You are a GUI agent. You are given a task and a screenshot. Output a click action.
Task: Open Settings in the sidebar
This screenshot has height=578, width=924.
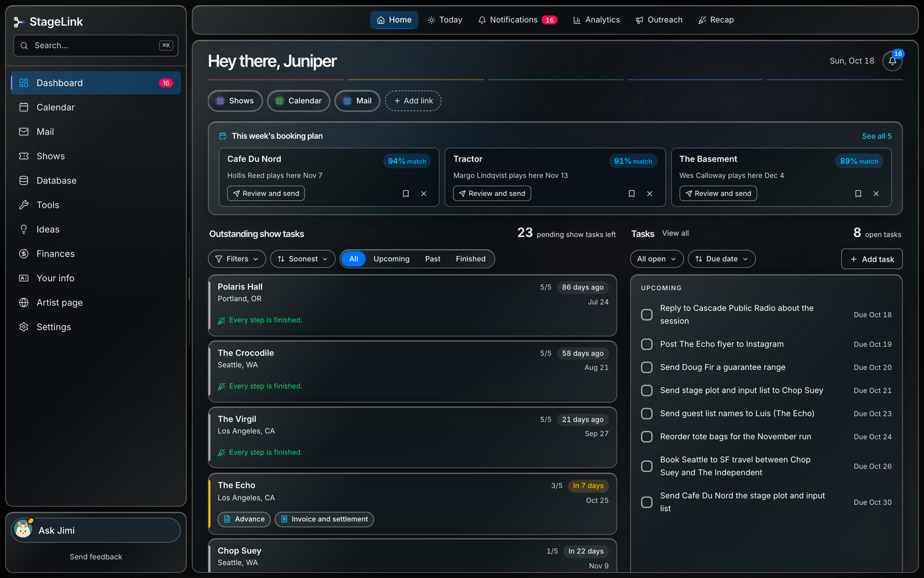click(96, 327)
